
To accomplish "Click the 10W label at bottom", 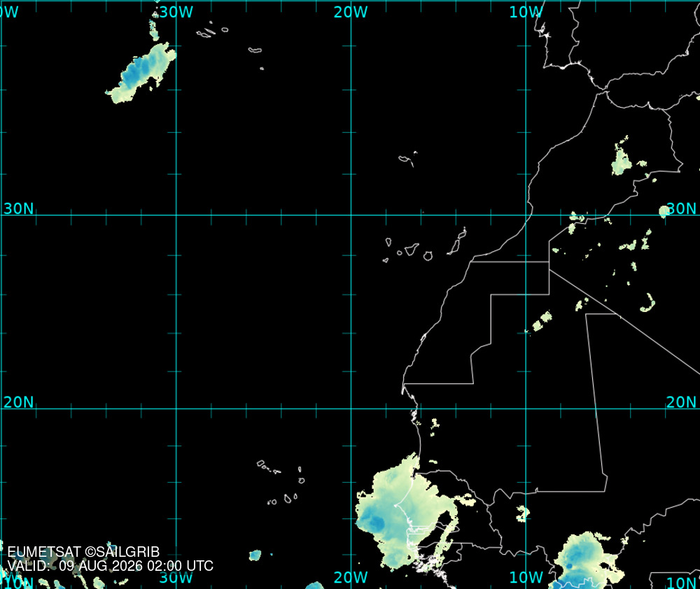I will [526, 577].
